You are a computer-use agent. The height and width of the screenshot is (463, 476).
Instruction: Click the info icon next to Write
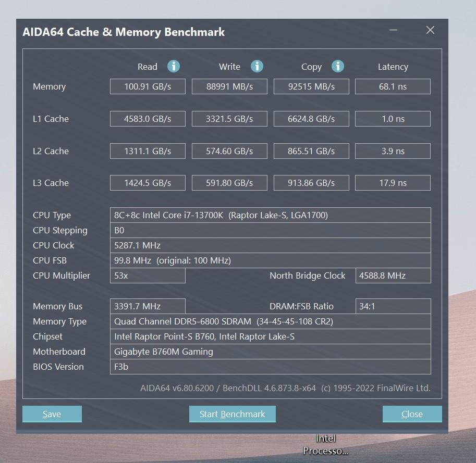(x=257, y=66)
